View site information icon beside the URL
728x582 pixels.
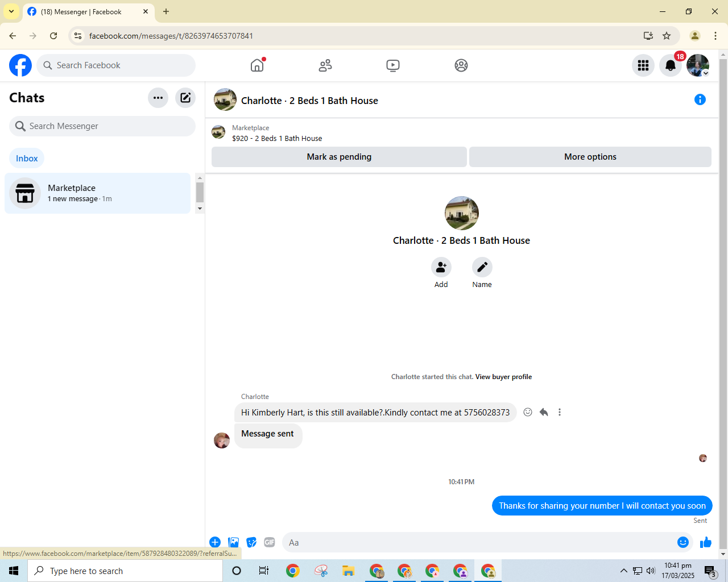[78, 36]
